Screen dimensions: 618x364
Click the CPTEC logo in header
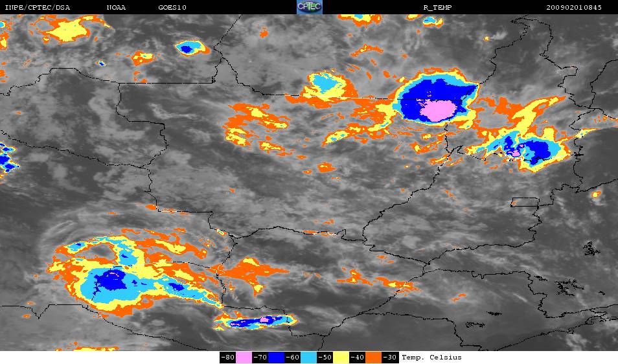tap(310, 7)
